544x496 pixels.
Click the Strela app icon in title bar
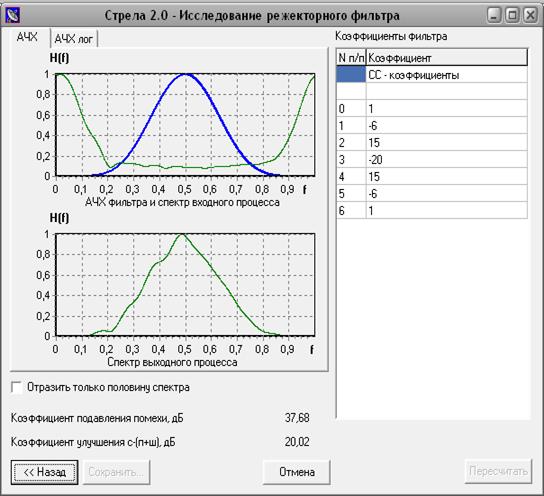12,15
